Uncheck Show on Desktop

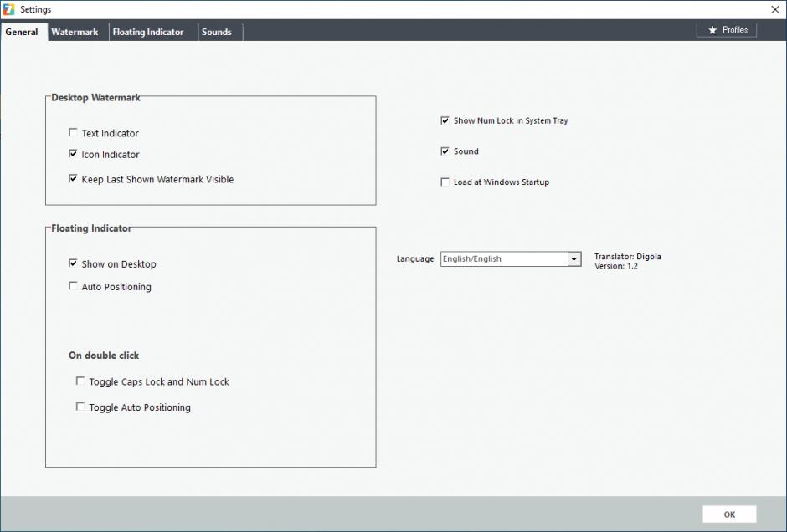(x=73, y=263)
